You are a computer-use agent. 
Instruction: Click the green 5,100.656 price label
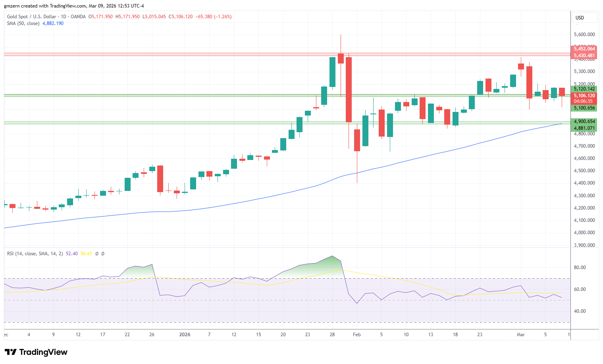point(584,108)
